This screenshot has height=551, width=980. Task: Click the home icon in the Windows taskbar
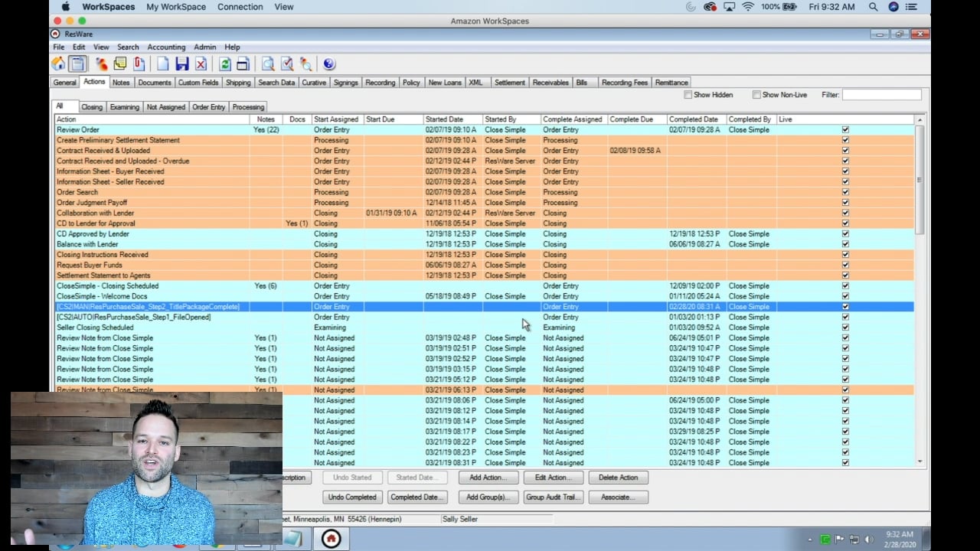(x=331, y=539)
